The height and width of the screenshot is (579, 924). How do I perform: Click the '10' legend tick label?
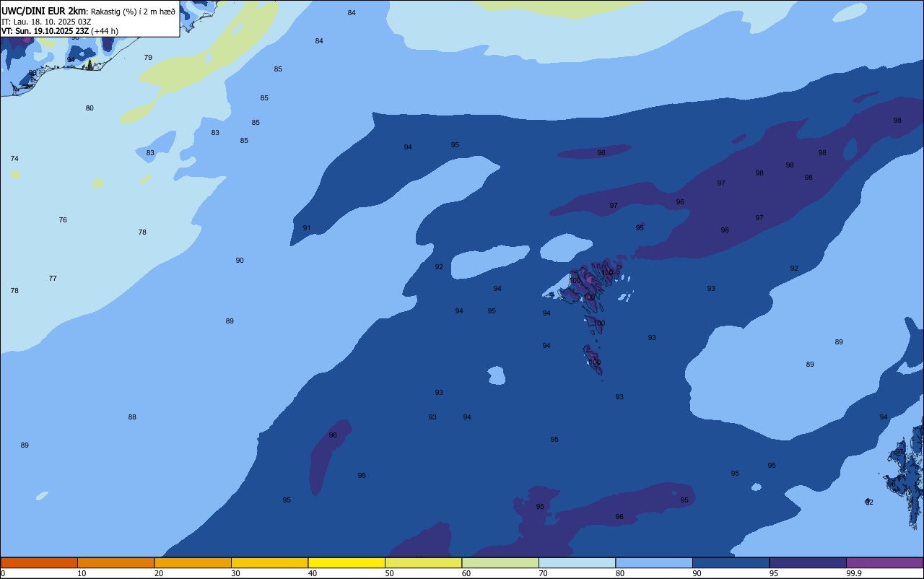[x=82, y=573]
